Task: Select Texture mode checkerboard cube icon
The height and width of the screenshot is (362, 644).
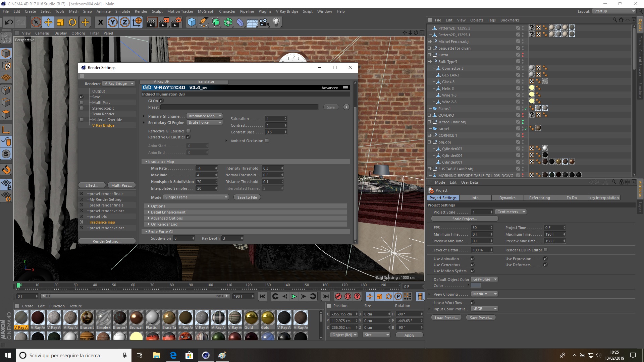Action: coord(6,65)
